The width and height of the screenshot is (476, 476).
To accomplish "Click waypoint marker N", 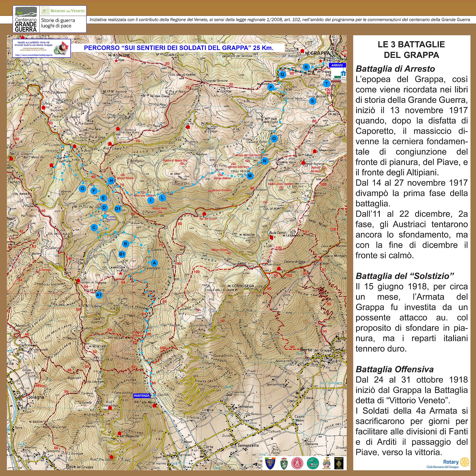I will tap(265, 161).
